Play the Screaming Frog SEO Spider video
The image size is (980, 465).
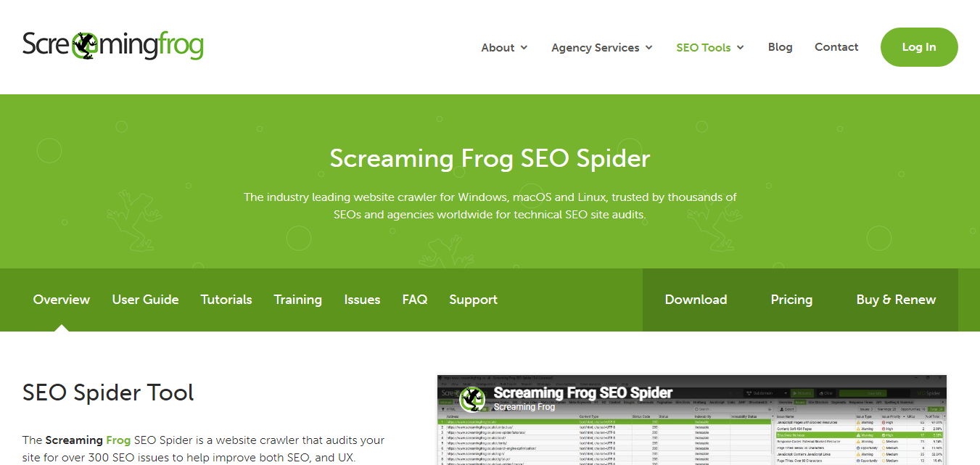point(691,420)
